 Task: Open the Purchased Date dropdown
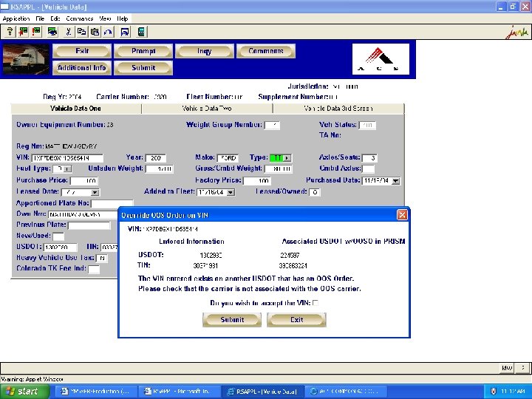click(395, 181)
